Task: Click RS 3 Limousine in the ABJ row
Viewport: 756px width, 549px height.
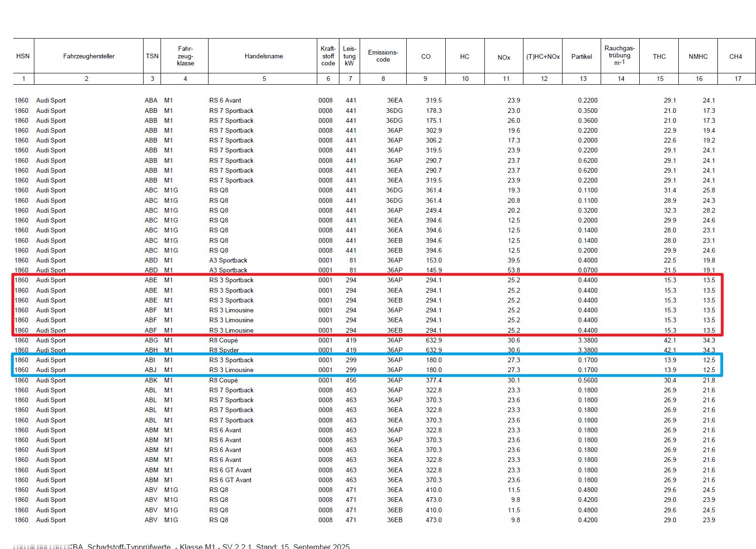Action: (x=232, y=370)
